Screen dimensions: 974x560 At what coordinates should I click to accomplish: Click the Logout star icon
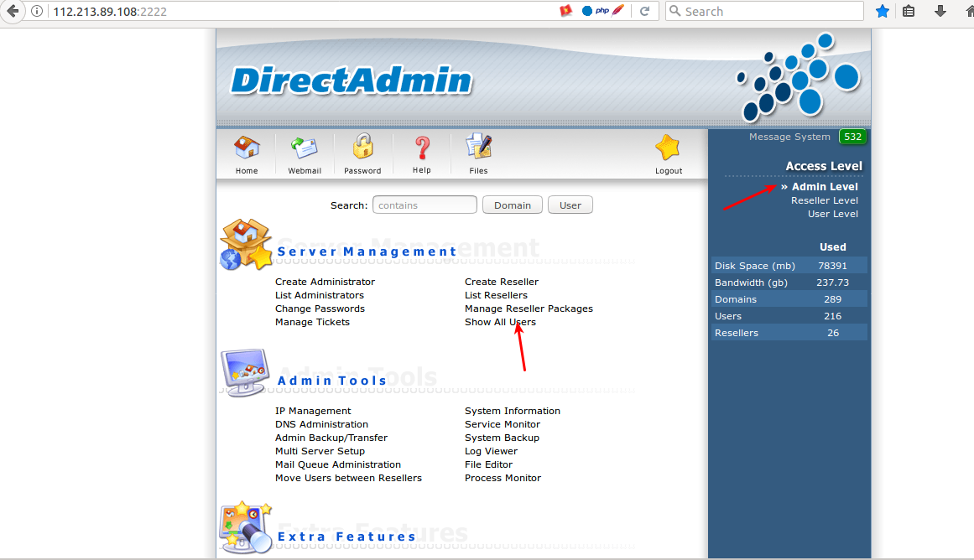click(x=668, y=148)
